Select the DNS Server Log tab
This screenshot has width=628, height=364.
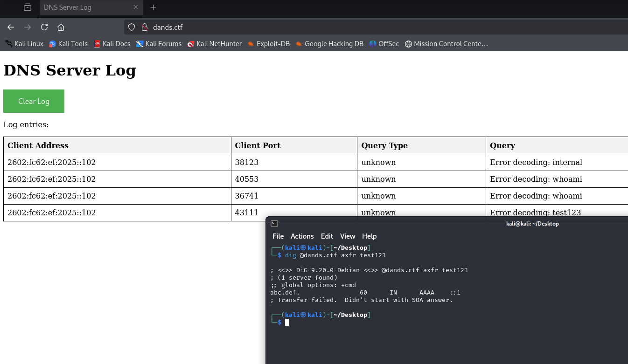pyautogui.click(x=84, y=7)
